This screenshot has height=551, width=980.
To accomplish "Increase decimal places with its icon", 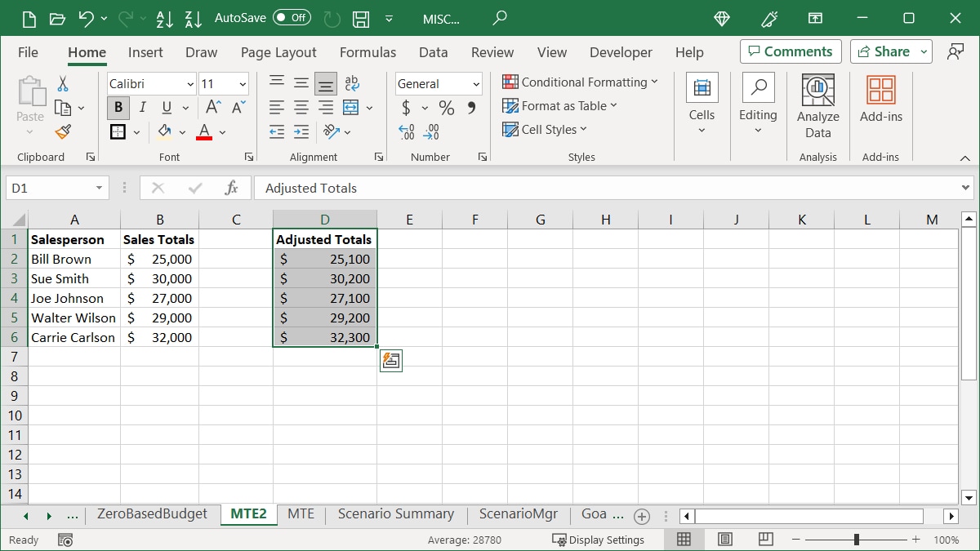I will [x=404, y=131].
